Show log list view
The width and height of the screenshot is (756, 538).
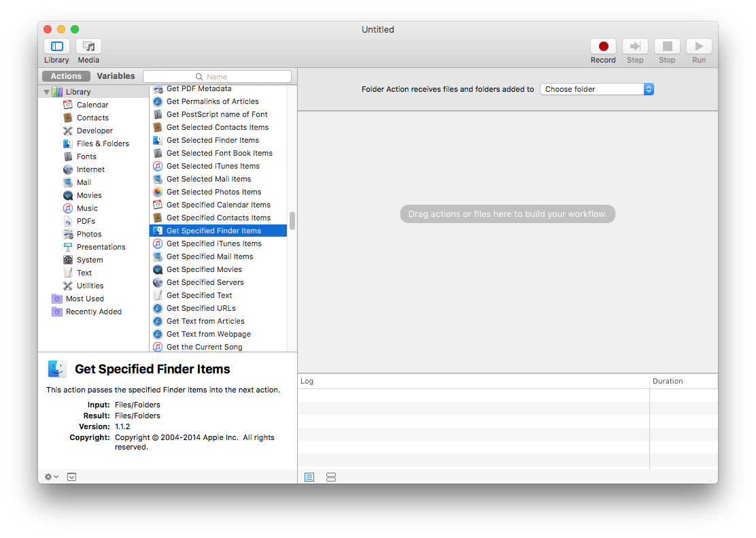coord(309,477)
